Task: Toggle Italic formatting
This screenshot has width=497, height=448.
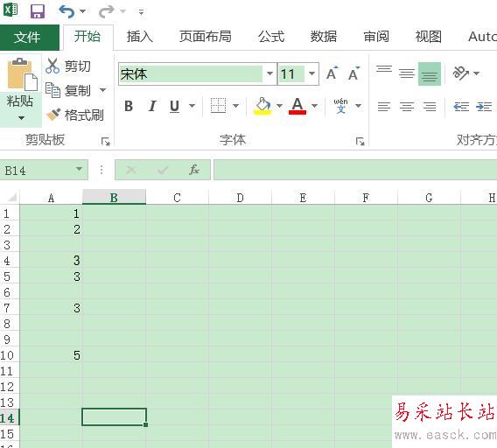Action: 152,106
